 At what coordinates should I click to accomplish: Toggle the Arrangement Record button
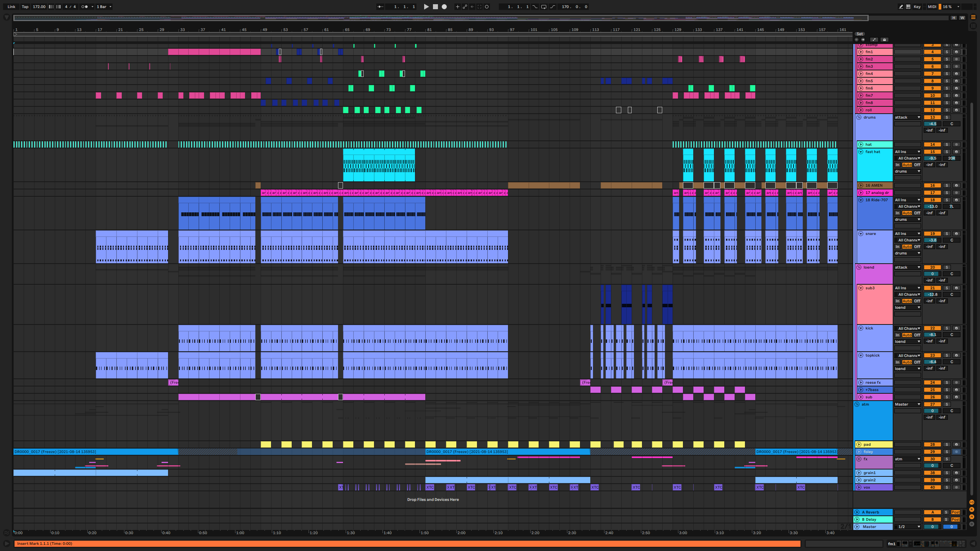click(x=444, y=7)
